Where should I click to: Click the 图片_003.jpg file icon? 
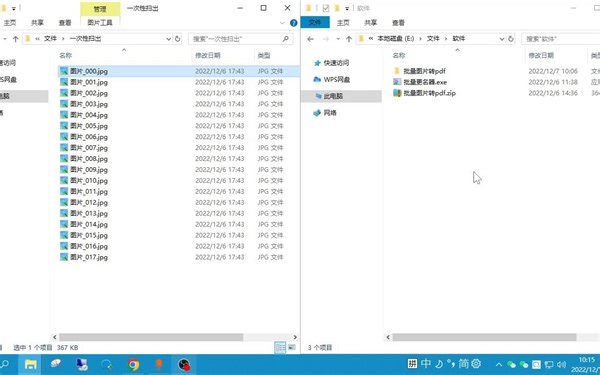64,104
